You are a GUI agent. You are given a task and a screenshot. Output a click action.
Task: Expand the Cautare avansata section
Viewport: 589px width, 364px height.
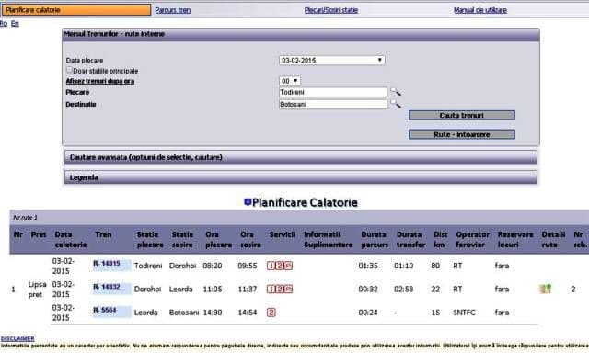pyautogui.click(x=301, y=157)
